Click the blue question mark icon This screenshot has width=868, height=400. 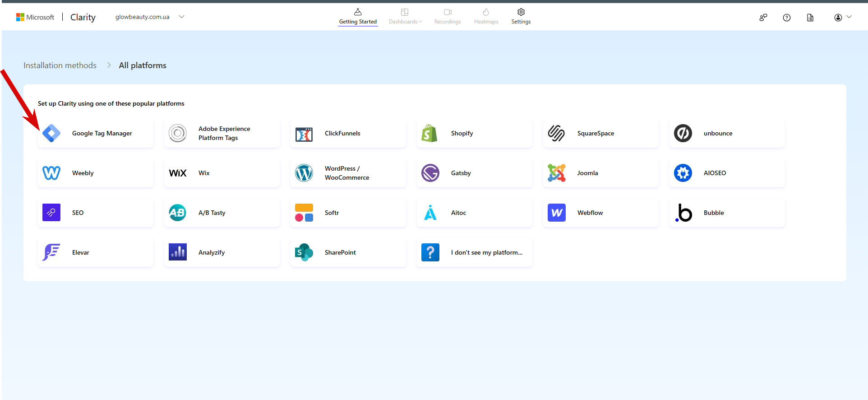coord(430,252)
